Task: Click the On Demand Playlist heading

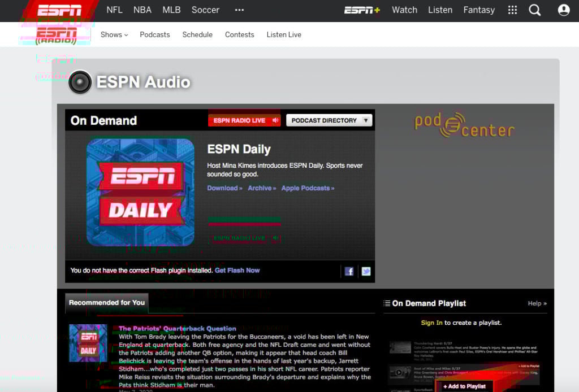Action: pyautogui.click(x=429, y=303)
